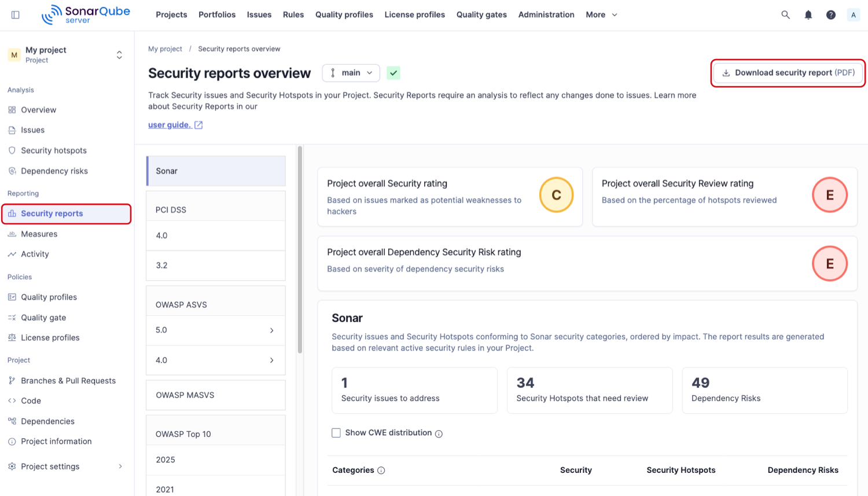Click the external link icon beside user guide
The height and width of the screenshot is (496, 868).
[198, 125]
